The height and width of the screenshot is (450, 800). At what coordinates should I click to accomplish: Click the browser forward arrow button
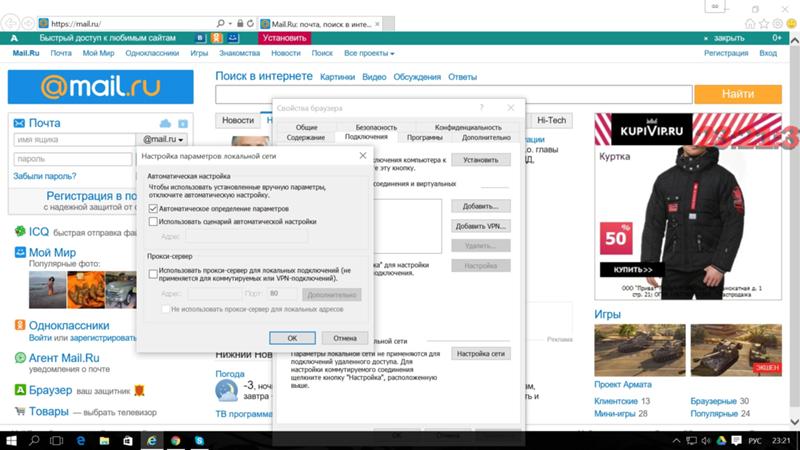(x=28, y=23)
